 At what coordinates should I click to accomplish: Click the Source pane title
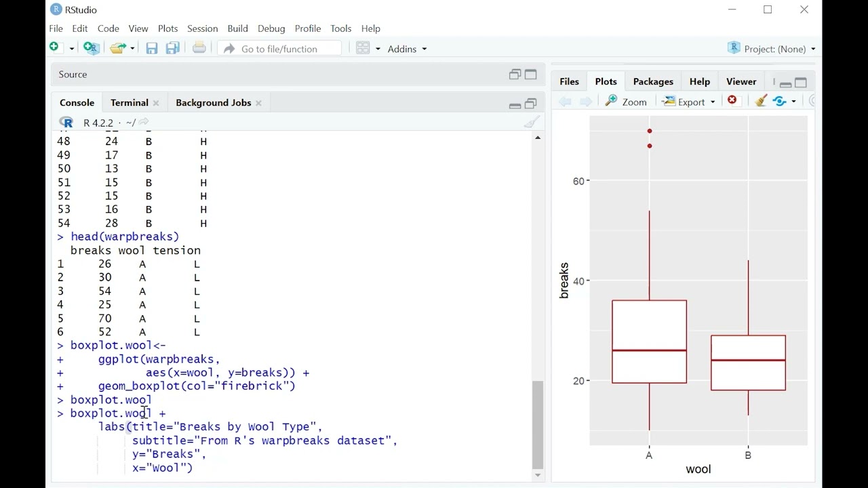[73, 75]
